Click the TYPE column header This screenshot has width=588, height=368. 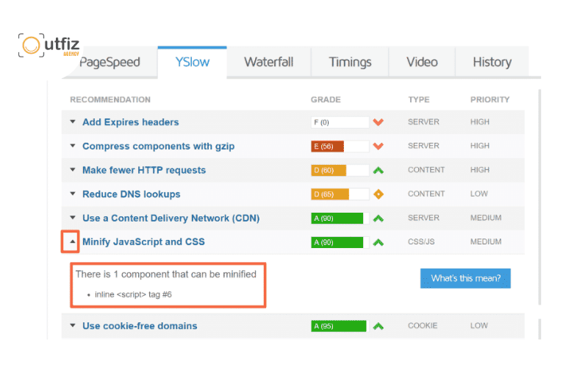pyautogui.click(x=419, y=99)
